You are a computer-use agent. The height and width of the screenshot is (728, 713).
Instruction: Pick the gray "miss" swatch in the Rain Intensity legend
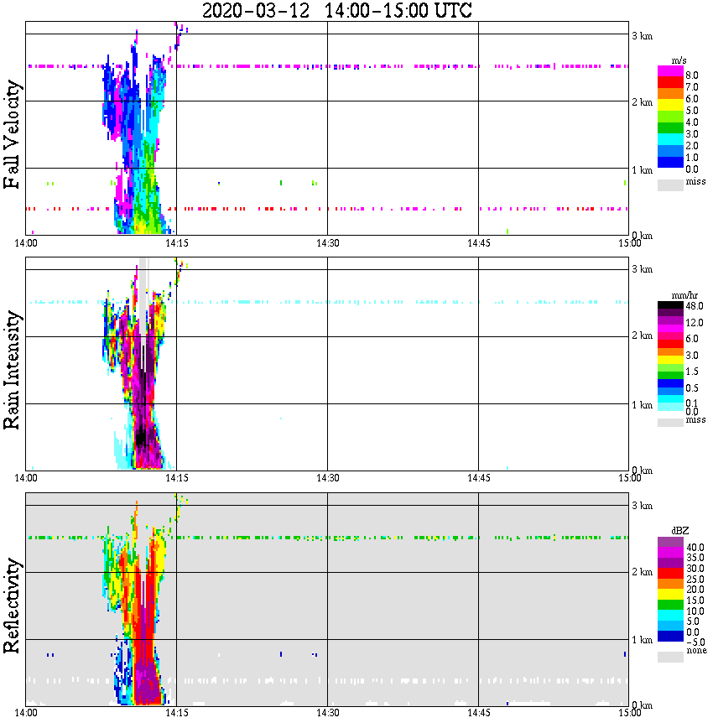coord(670,422)
